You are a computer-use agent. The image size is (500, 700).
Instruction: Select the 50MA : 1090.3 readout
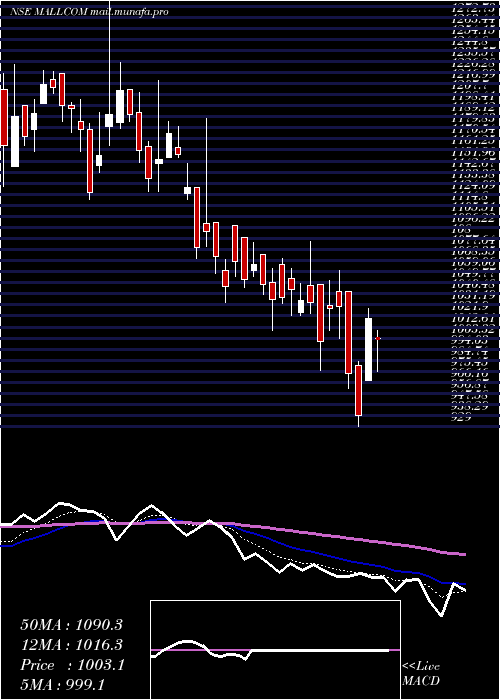71,625
